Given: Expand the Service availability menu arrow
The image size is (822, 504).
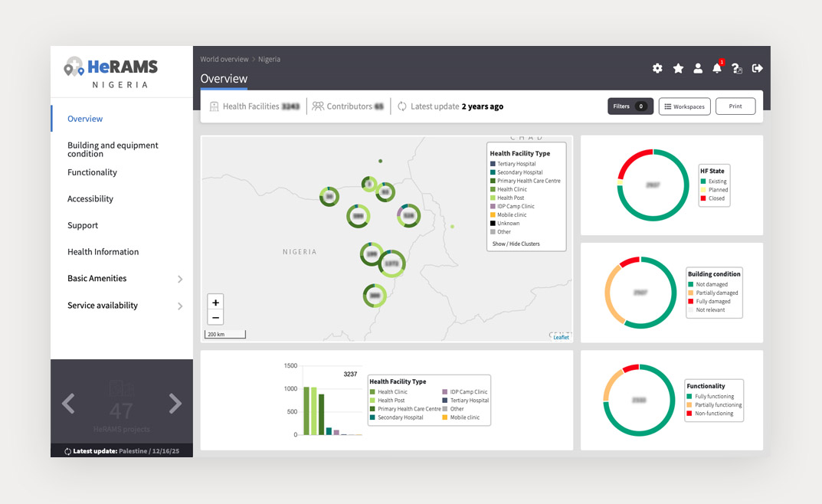Looking at the screenshot, I should point(180,306).
